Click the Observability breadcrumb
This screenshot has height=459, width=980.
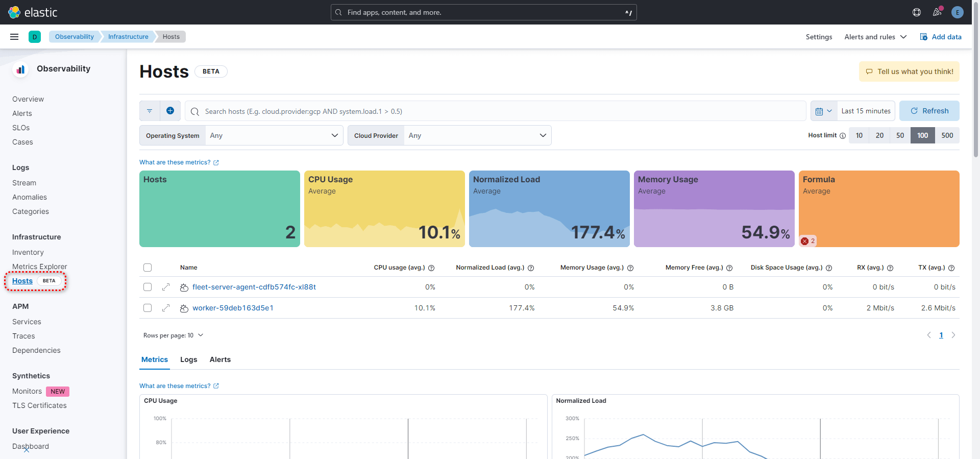[x=75, y=37]
